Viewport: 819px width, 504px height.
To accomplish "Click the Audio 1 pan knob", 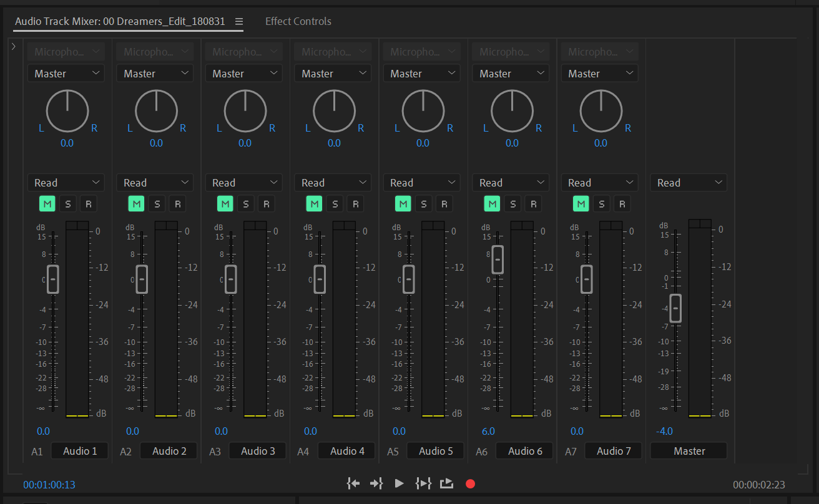I will tap(67, 111).
